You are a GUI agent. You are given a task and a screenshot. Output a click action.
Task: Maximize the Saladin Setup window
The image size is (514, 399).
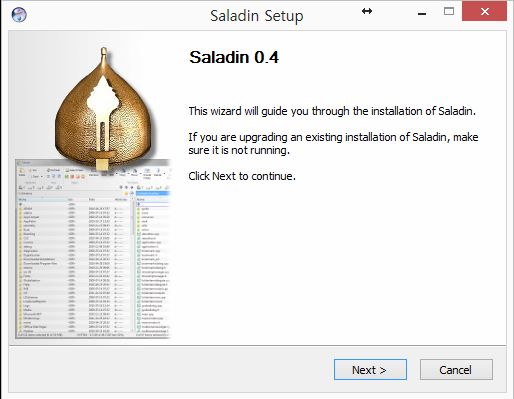[449, 12]
